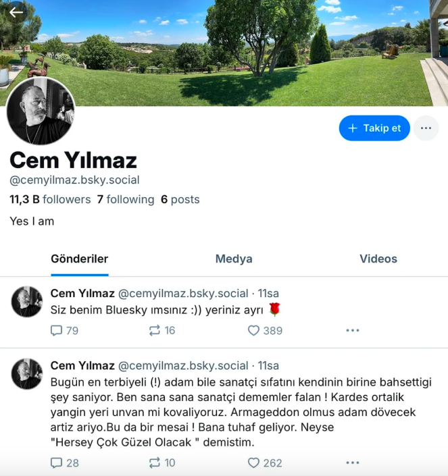Open more options on first post
448x476 pixels.
click(x=352, y=330)
